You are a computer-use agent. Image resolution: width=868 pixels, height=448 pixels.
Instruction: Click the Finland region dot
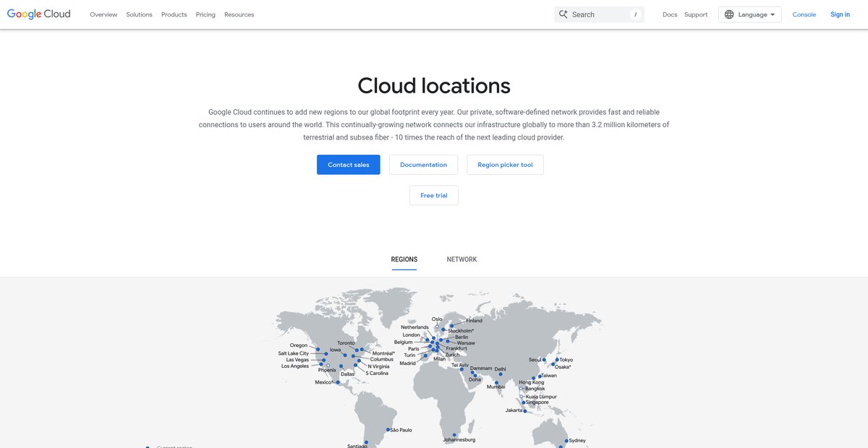452,325
